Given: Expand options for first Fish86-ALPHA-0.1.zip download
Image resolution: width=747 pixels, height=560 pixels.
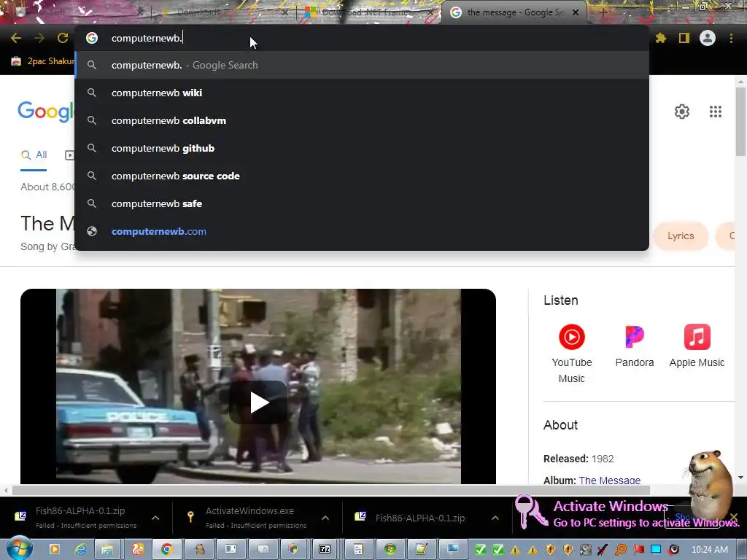Looking at the screenshot, I should (155, 518).
